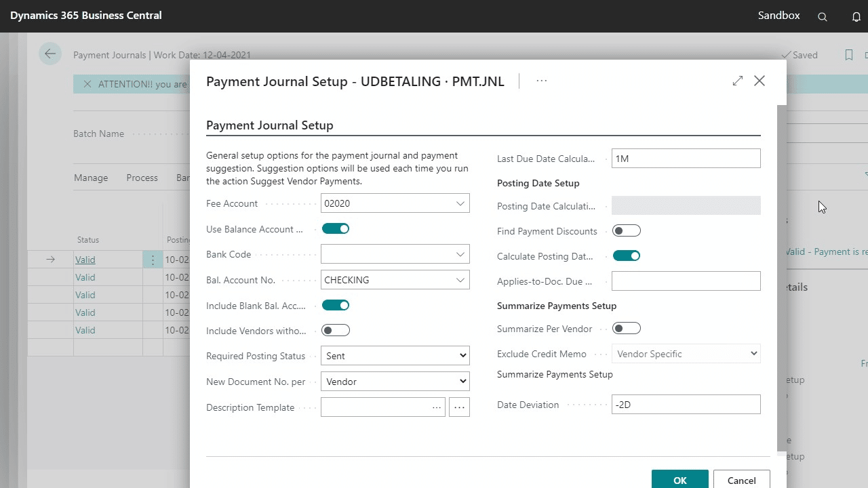Click the Cancel button
This screenshot has width=868, height=488.
coord(741,480)
